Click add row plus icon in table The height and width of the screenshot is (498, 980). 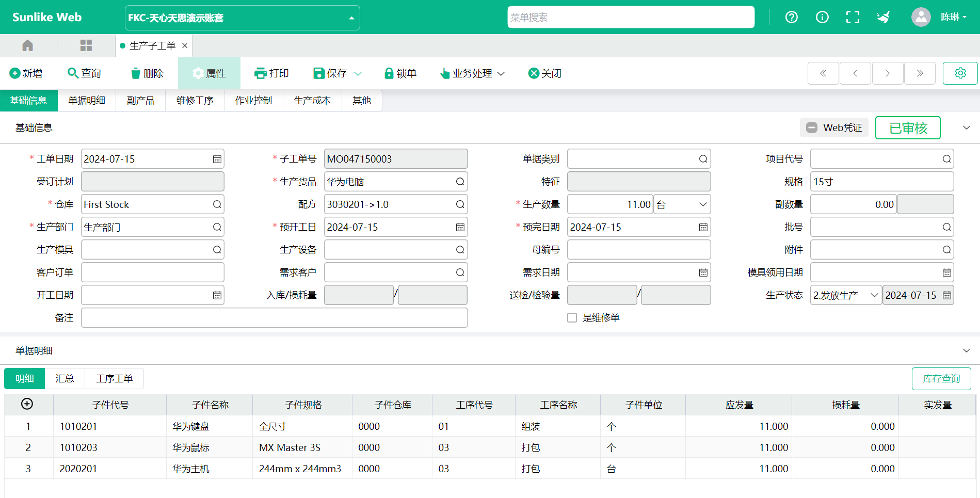[x=27, y=404]
